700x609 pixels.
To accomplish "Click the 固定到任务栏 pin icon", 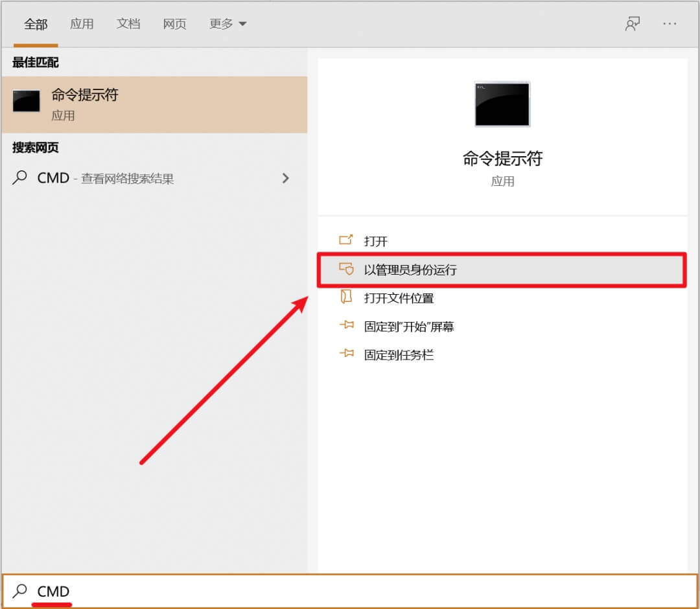I will [x=347, y=354].
